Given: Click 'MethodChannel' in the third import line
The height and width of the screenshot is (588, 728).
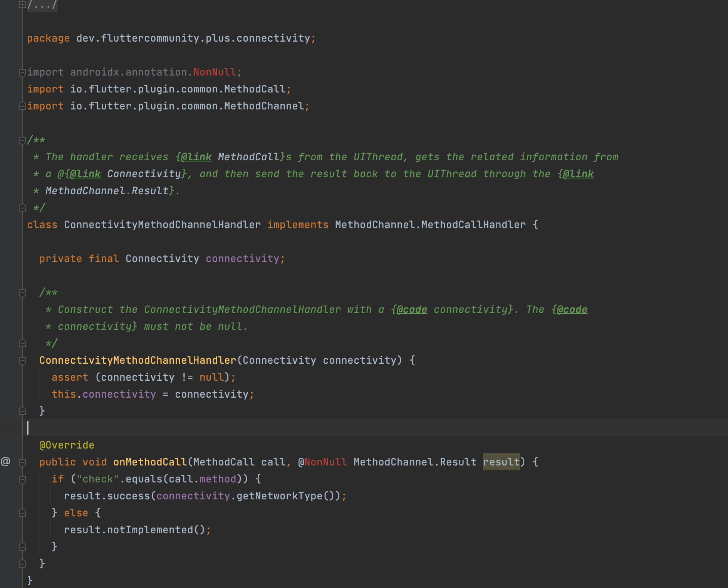Looking at the screenshot, I should point(264,106).
